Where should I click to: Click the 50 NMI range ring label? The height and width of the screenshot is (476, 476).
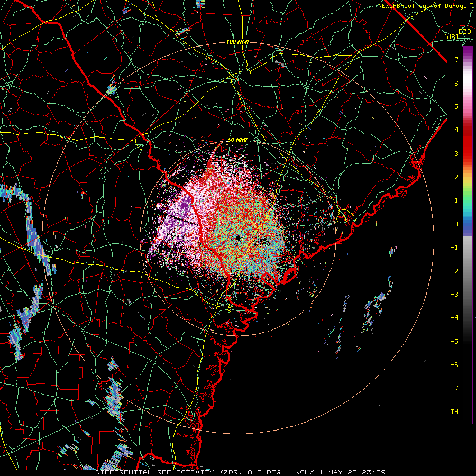click(237, 140)
